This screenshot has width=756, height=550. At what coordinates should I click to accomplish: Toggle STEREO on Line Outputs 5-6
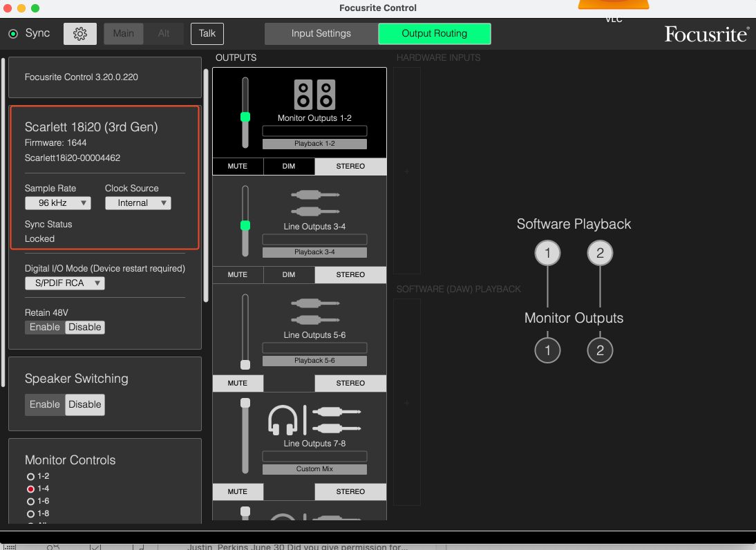tap(350, 383)
